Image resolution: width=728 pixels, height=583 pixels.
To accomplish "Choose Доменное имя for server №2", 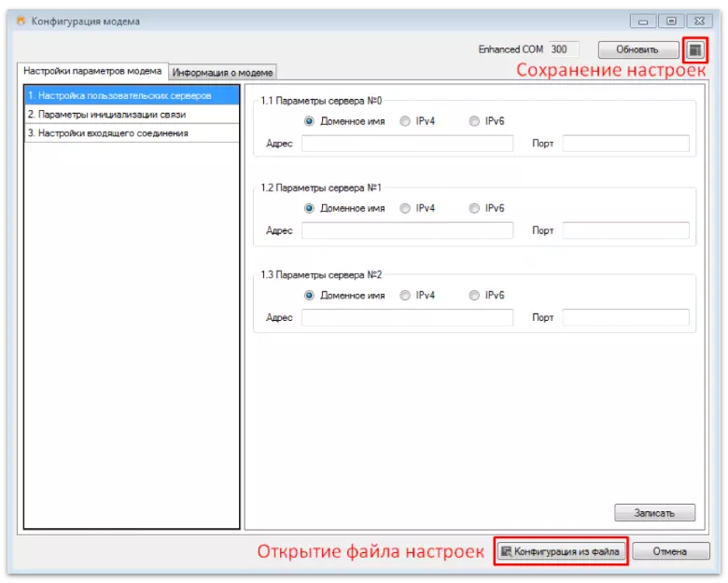I will 309,295.
